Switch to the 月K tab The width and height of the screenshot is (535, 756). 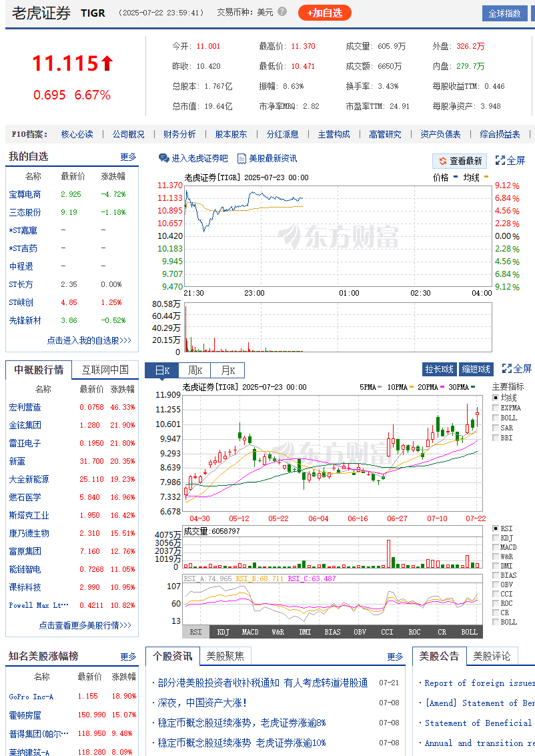(227, 370)
